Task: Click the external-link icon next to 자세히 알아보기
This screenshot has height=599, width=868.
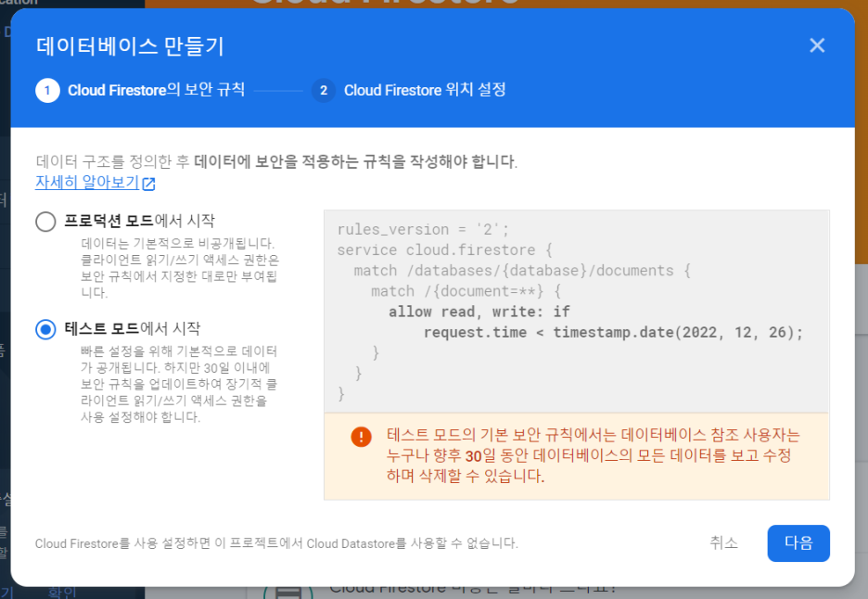Action: [149, 184]
